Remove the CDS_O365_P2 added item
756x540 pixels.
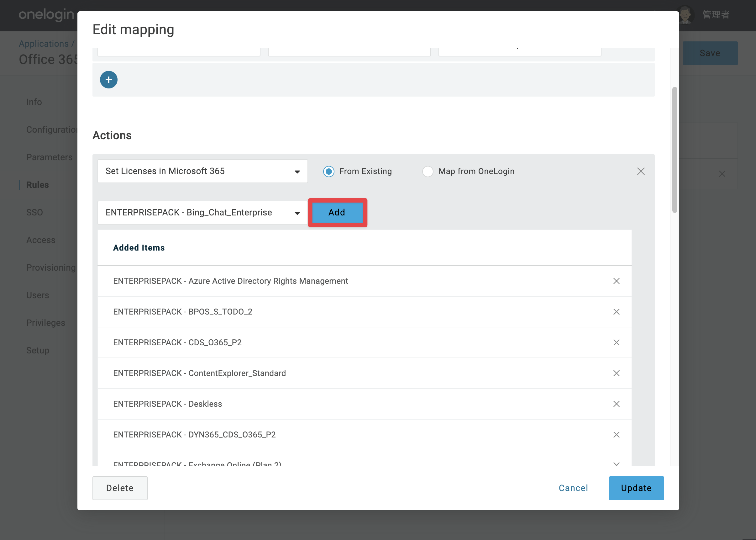tap(616, 342)
